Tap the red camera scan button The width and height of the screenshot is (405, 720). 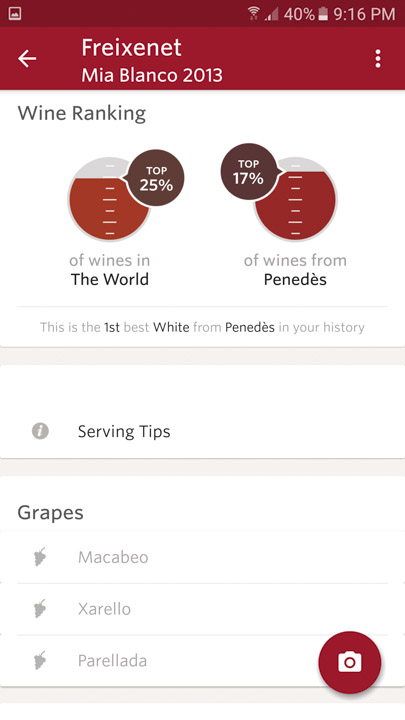(x=349, y=662)
